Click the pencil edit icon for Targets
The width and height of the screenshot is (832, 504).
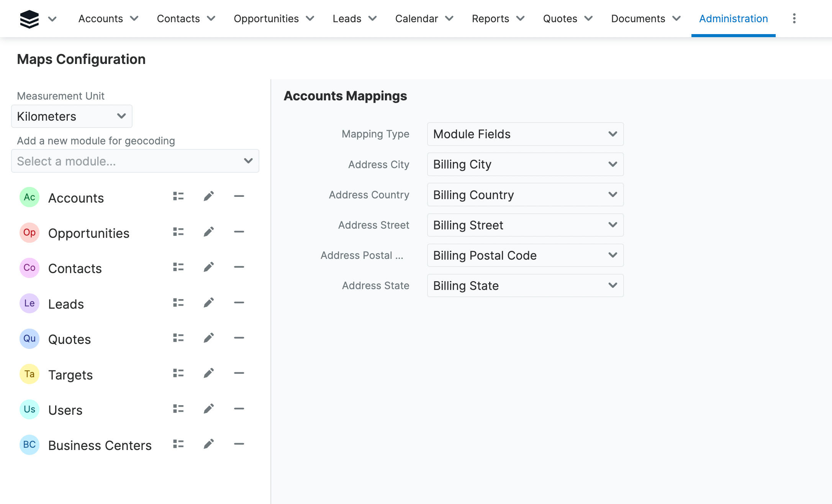coord(209,373)
